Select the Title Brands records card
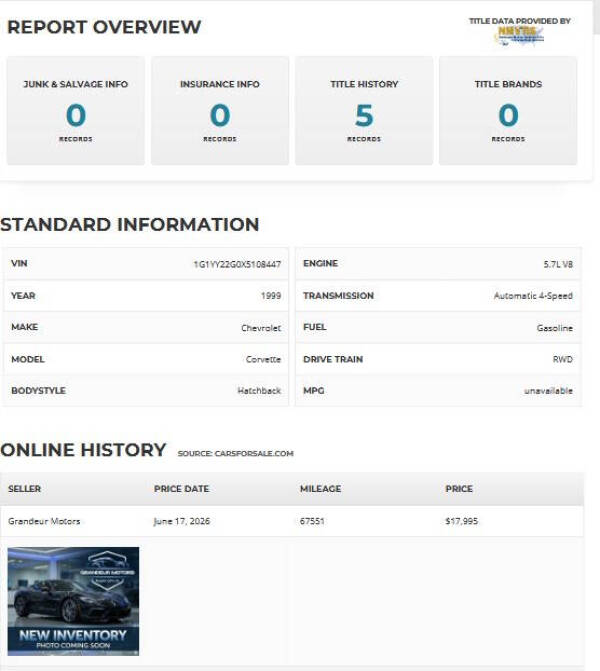The height and width of the screenshot is (671, 600). click(x=508, y=110)
